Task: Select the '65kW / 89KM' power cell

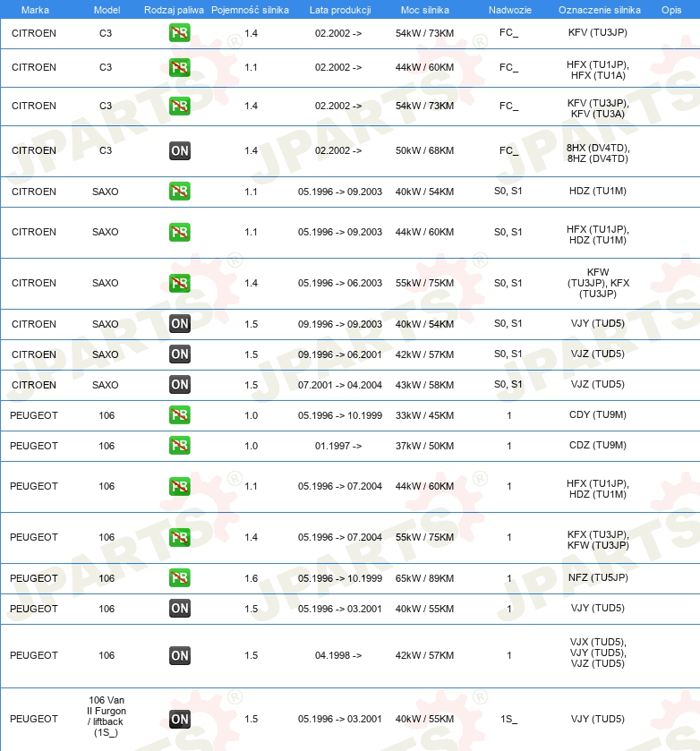Action: (x=424, y=578)
